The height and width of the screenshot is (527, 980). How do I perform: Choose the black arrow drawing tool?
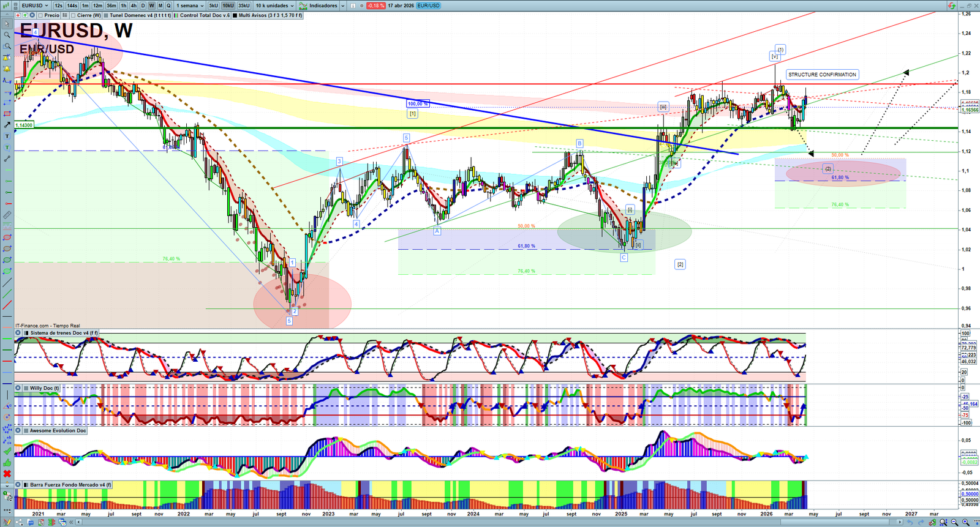pos(7,125)
